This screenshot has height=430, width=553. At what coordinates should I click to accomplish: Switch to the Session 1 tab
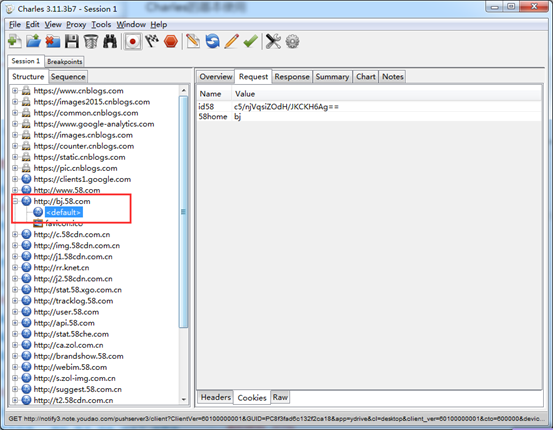(x=26, y=61)
